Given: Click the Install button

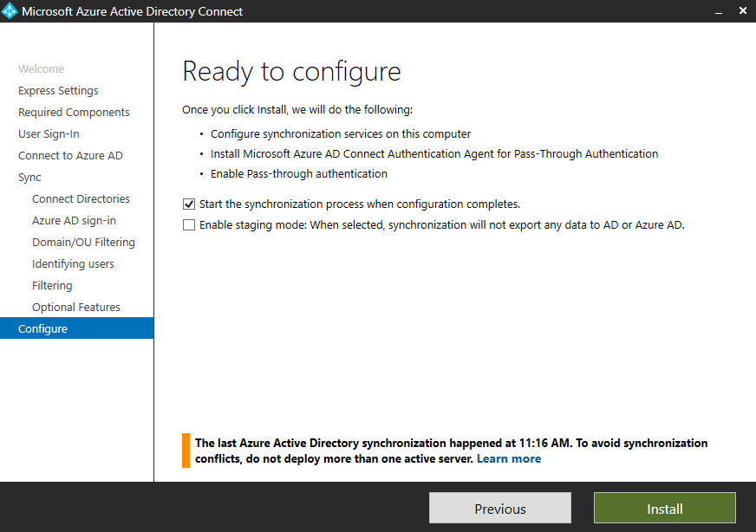Looking at the screenshot, I should [x=665, y=508].
